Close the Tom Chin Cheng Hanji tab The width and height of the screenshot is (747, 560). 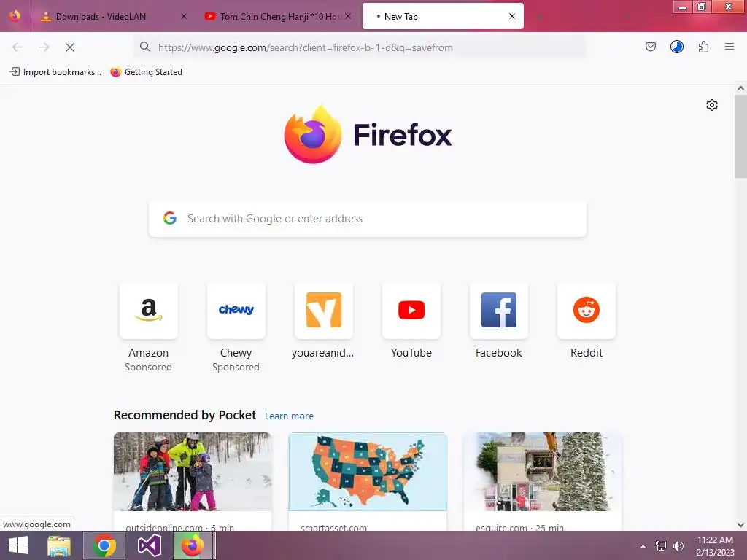[x=348, y=16]
